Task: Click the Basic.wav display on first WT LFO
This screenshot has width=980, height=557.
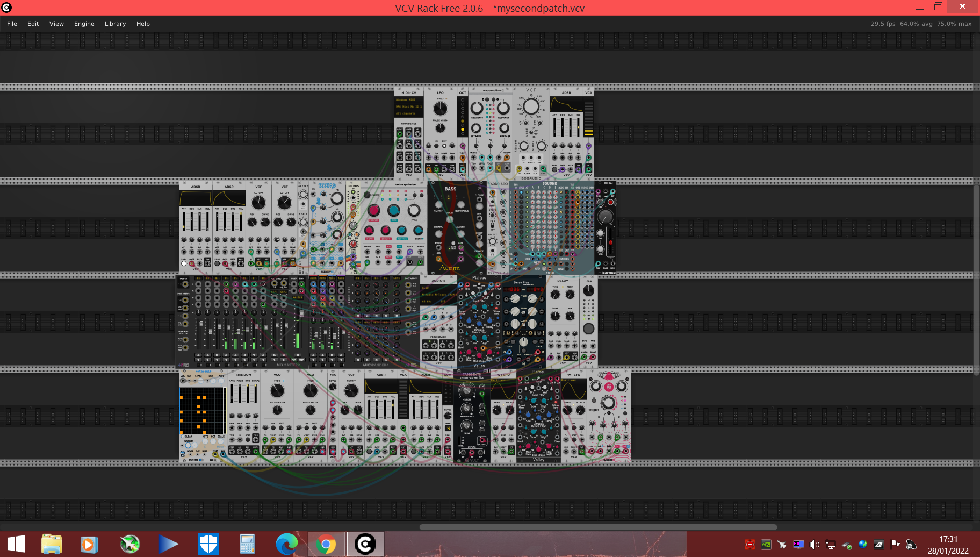Action: click(x=499, y=380)
